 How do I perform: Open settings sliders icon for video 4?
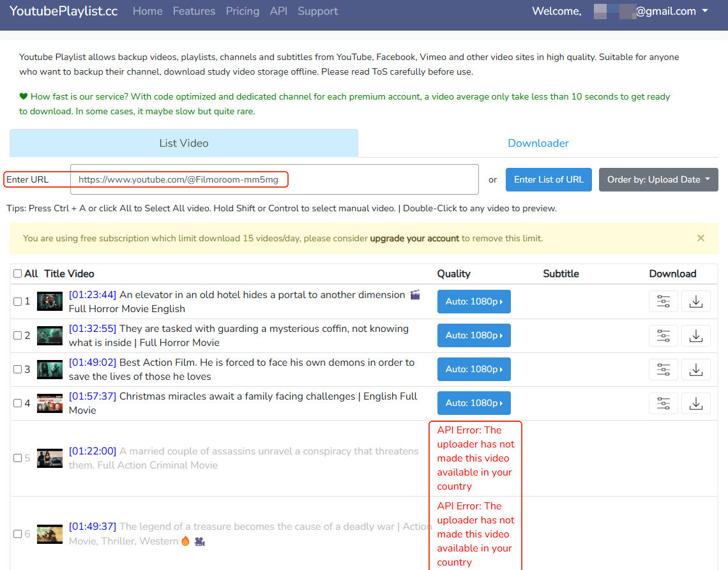(x=664, y=403)
